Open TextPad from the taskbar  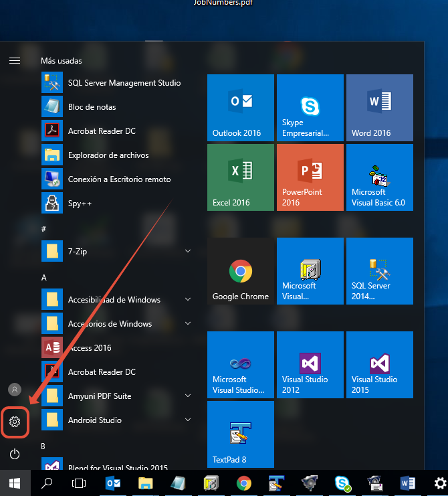pyautogui.click(x=276, y=483)
